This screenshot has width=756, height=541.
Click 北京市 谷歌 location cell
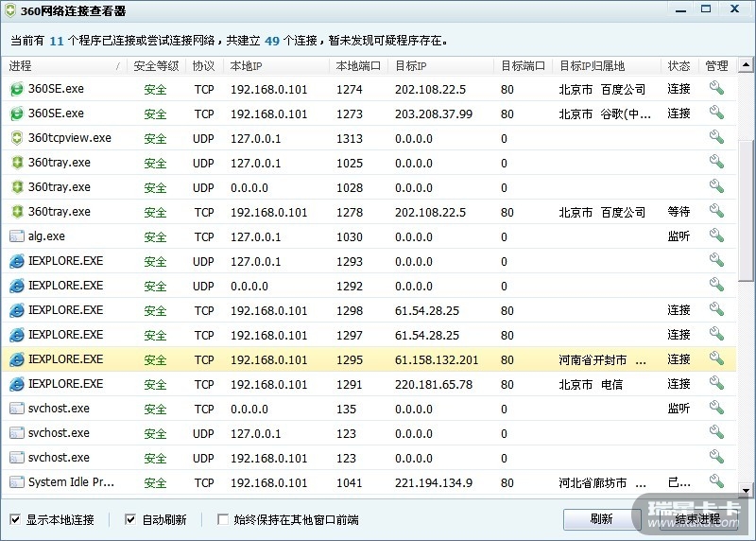pyautogui.click(x=605, y=114)
